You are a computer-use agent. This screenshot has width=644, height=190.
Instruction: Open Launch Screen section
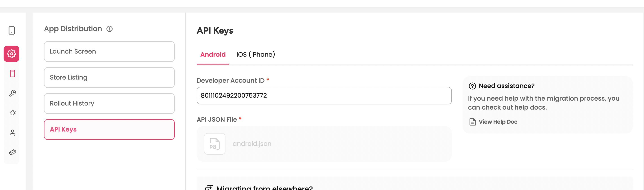point(109,51)
